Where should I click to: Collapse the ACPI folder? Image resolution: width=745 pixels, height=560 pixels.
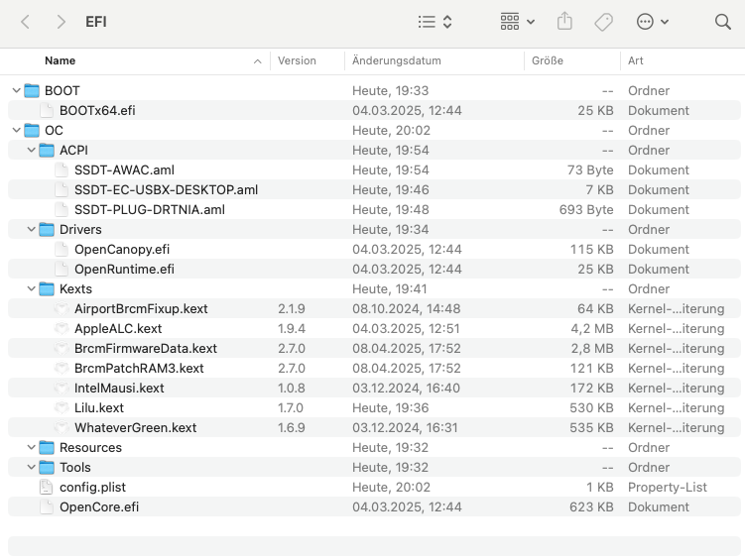pos(31,150)
